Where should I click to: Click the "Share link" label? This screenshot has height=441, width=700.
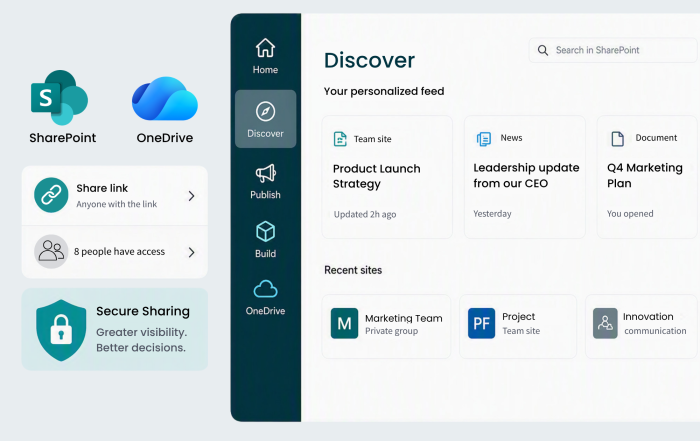[102, 188]
